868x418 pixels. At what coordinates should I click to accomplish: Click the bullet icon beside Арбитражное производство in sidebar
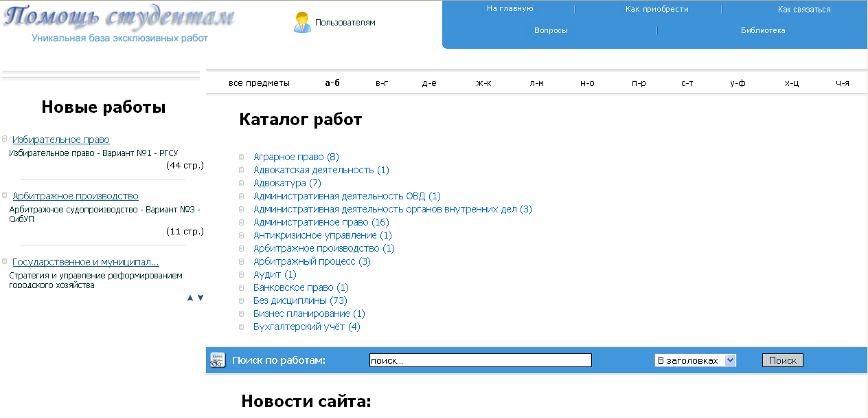tap(5, 195)
